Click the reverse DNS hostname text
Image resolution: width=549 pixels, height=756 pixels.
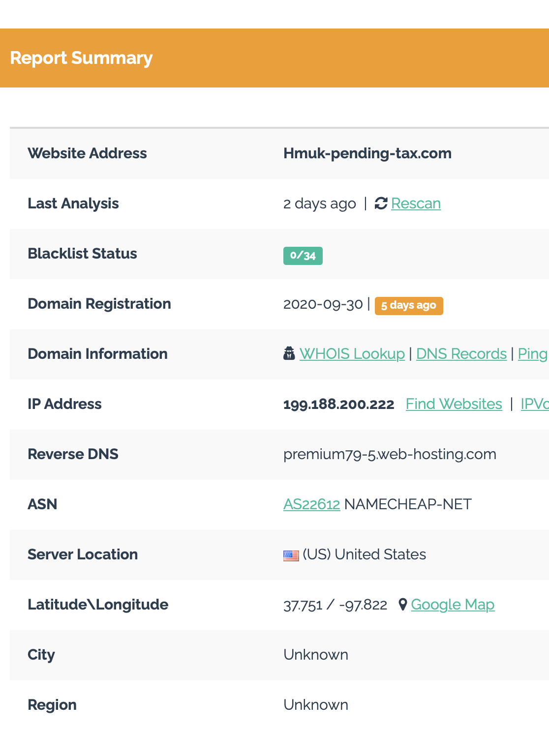[x=390, y=454]
